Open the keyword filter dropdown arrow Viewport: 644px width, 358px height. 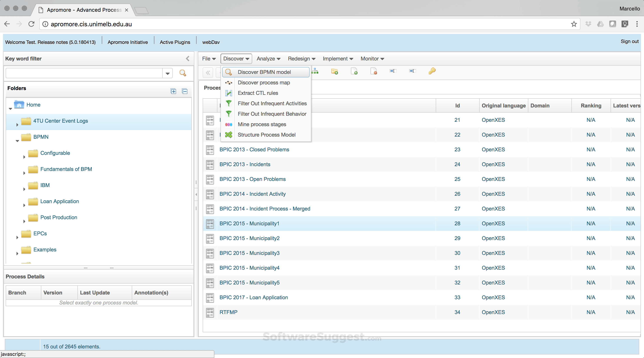click(x=167, y=73)
